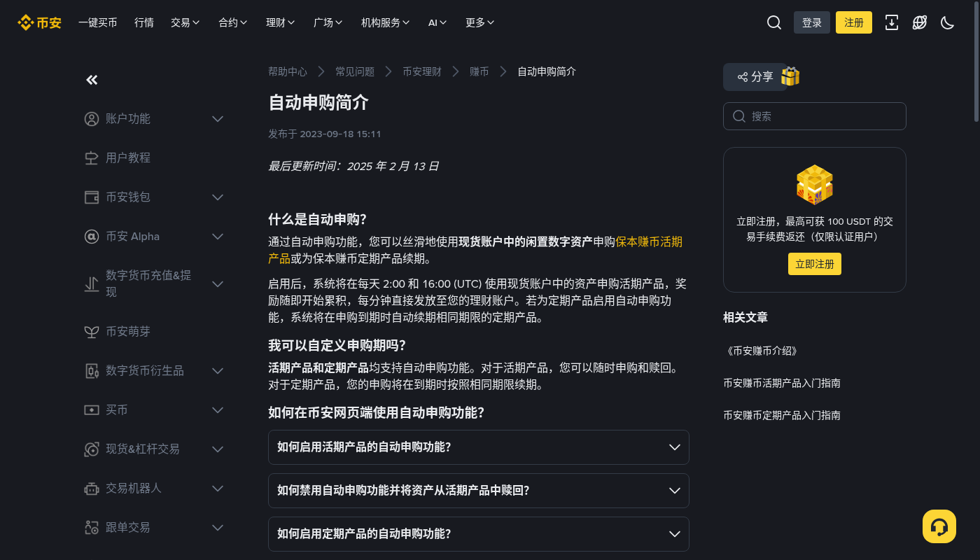The height and width of the screenshot is (560, 980).
Task: Click the 币安 Alpha icon
Action: (92, 237)
